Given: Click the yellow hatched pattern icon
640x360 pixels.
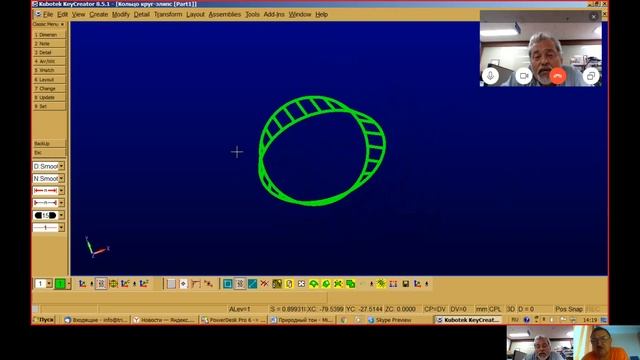Looking at the screenshot, I should (277, 284).
